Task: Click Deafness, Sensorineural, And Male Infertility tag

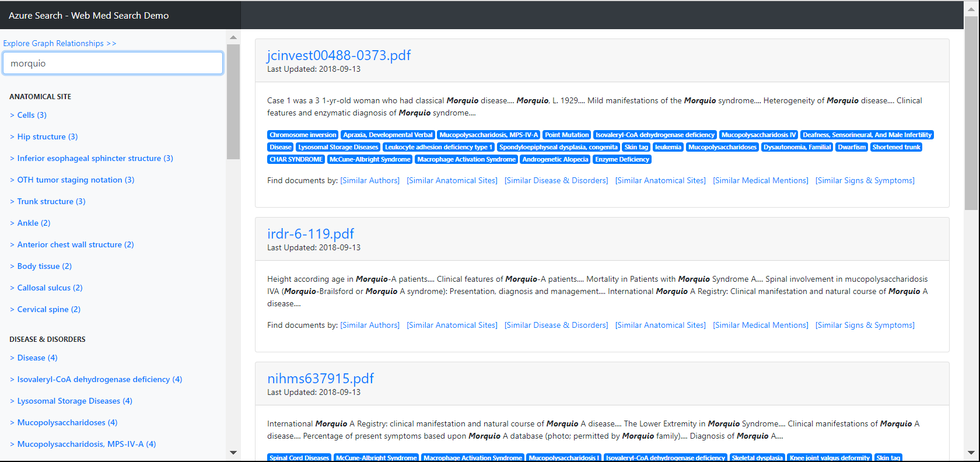Action: 867,135
